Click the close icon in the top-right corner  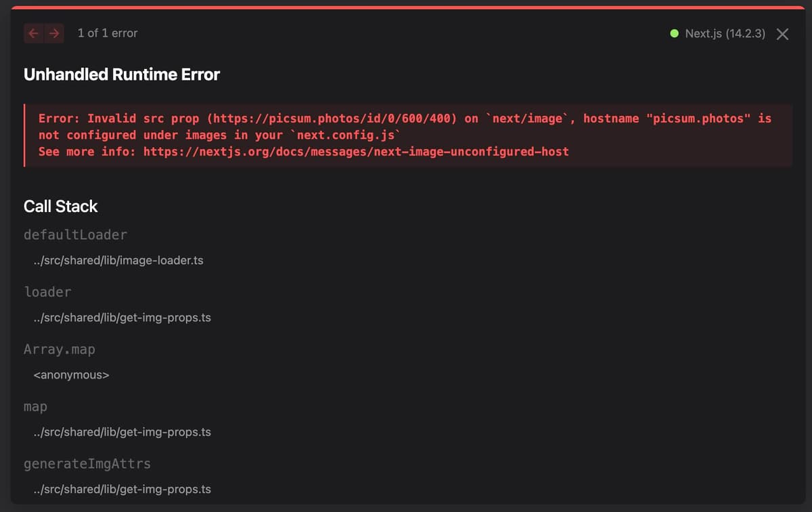[782, 34]
